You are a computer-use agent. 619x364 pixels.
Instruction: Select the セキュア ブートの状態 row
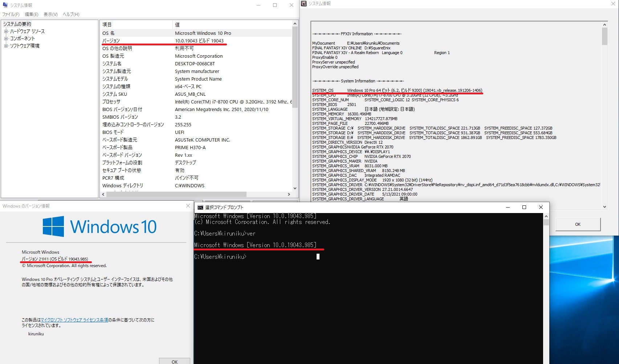pyautogui.click(x=196, y=170)
